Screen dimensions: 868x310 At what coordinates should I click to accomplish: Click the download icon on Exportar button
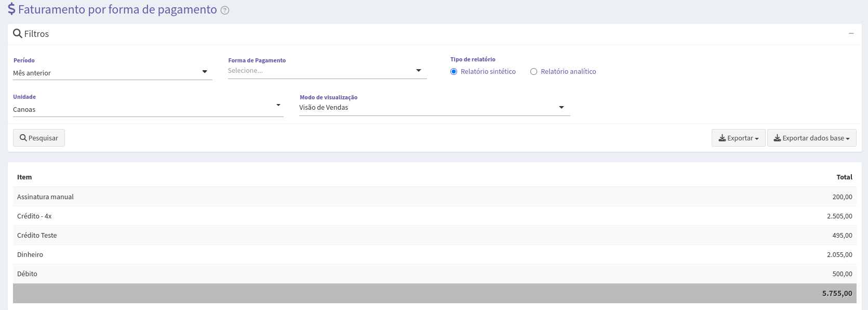pos(722,138)
